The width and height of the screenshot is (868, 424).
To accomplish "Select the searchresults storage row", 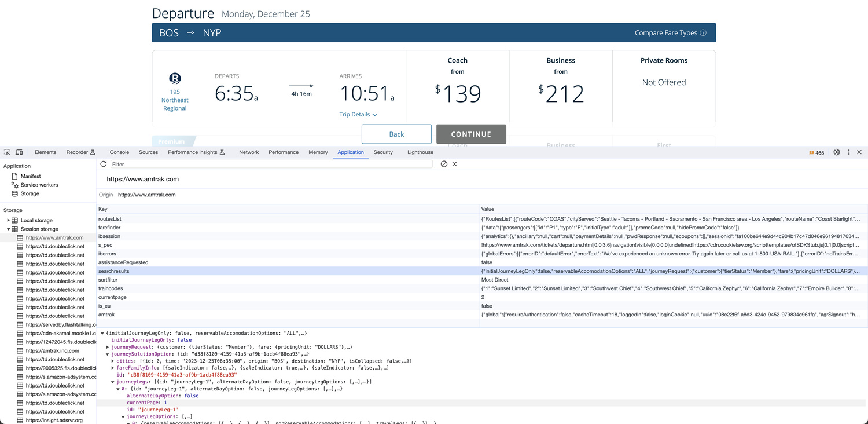I will pyautogui.click(x=482, y=271).
